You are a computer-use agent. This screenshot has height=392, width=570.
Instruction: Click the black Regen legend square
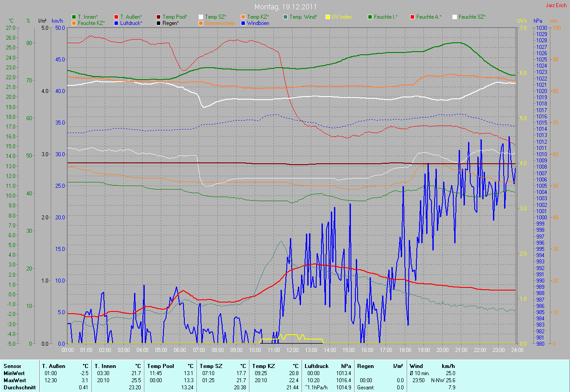coord(159,23)
